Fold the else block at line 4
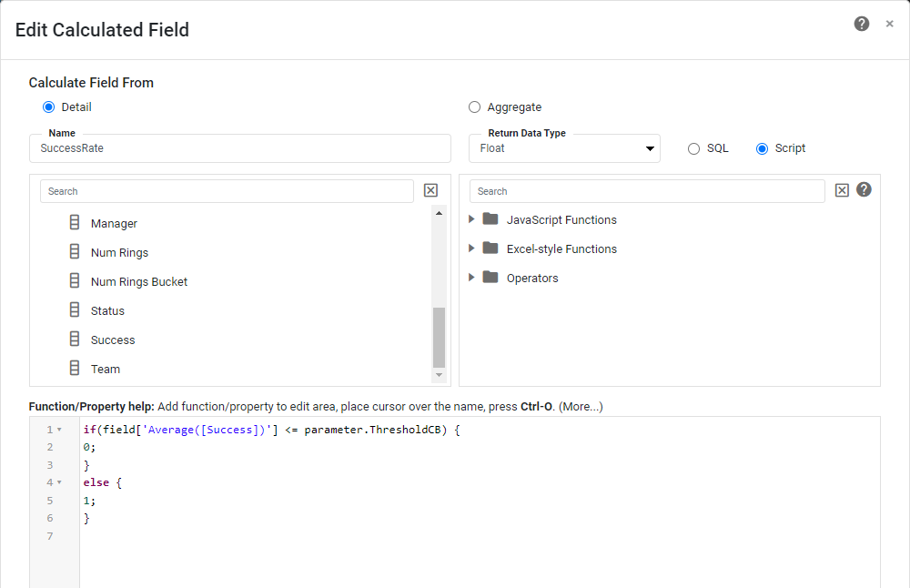Image resolution: width=910 pixels, height=588 pixels. [x=59, y=482]
